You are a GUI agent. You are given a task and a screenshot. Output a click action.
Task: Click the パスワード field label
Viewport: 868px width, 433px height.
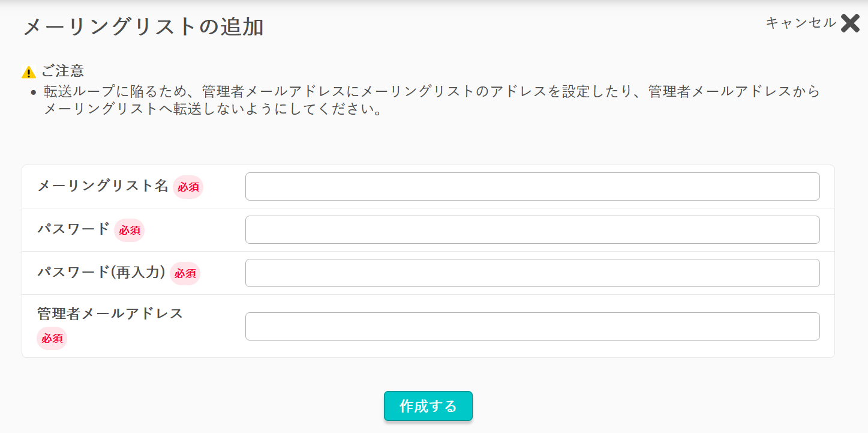(x=74, y=229)
